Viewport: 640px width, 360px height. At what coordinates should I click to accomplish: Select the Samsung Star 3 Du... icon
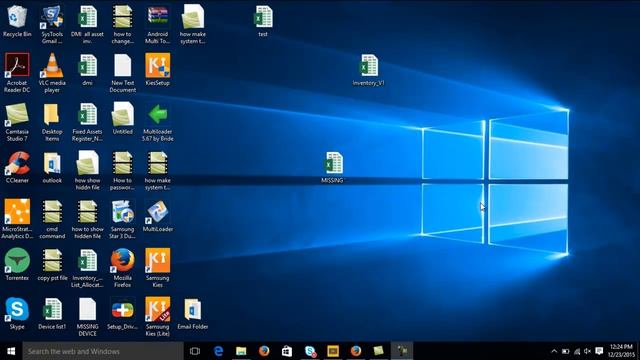tap(122, 219)
